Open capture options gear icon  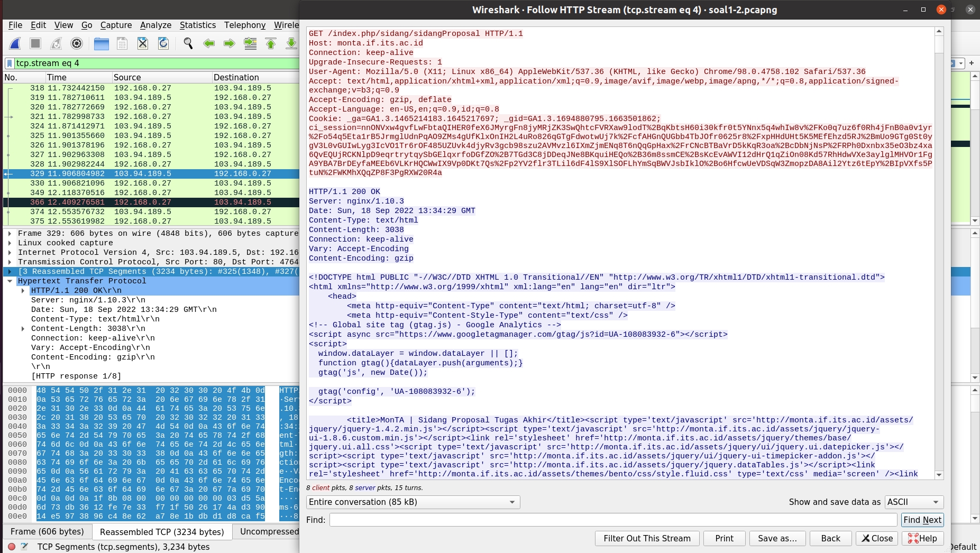[77, 43]
